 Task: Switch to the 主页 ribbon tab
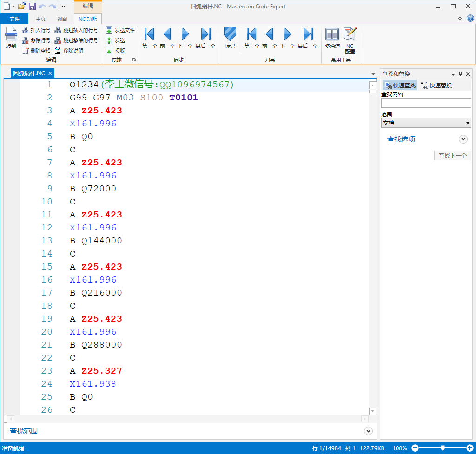40,19
